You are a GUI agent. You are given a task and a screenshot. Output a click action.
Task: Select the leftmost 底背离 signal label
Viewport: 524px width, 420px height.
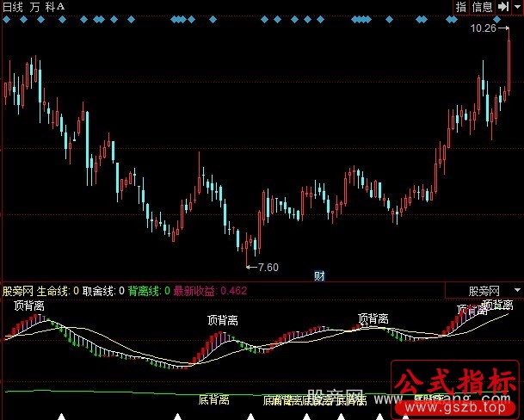pos(213,399)
